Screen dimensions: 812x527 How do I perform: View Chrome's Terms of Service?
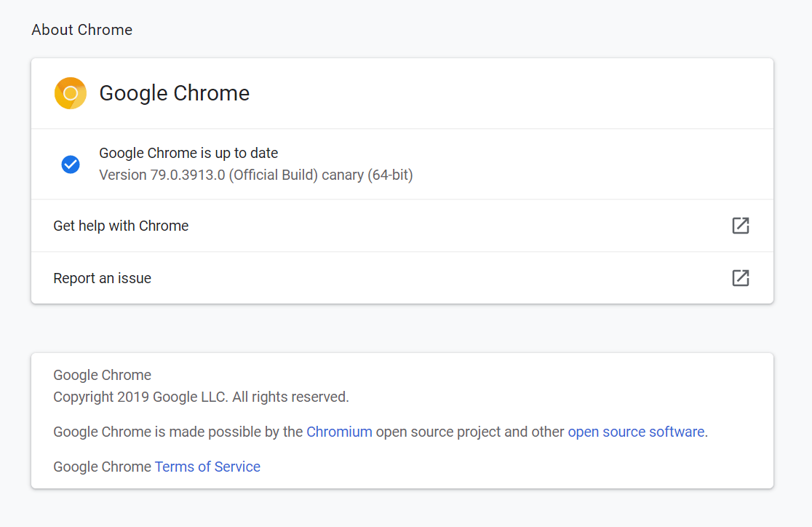tap(207, 466)
